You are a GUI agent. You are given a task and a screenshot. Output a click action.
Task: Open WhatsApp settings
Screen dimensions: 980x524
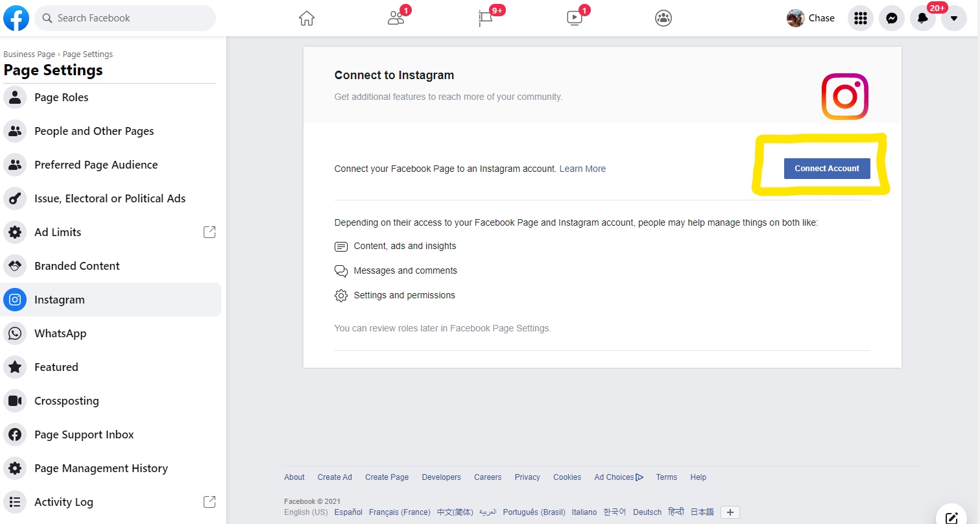[110, 333]
